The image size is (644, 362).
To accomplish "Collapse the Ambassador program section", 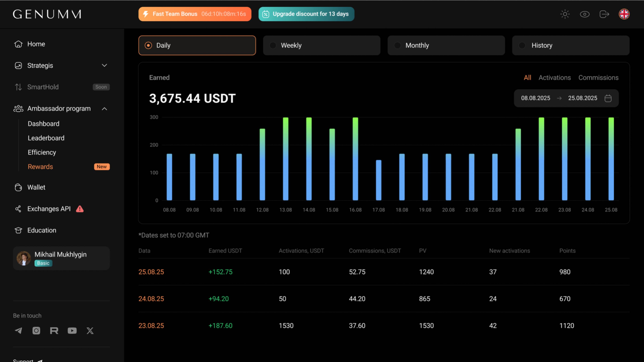I will 104,109.
